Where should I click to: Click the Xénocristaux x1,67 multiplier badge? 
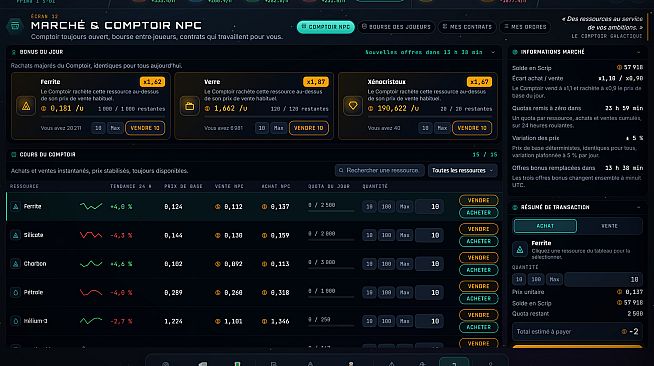(479, 82)
